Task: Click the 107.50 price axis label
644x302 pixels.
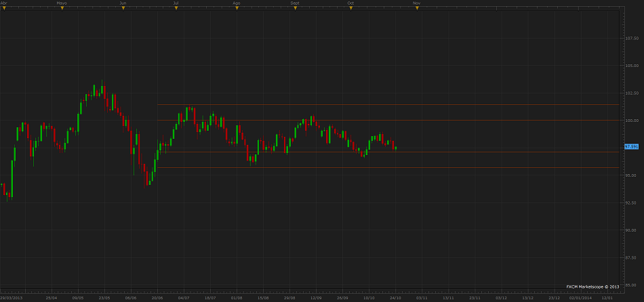Action: click(x=632, y=38)
